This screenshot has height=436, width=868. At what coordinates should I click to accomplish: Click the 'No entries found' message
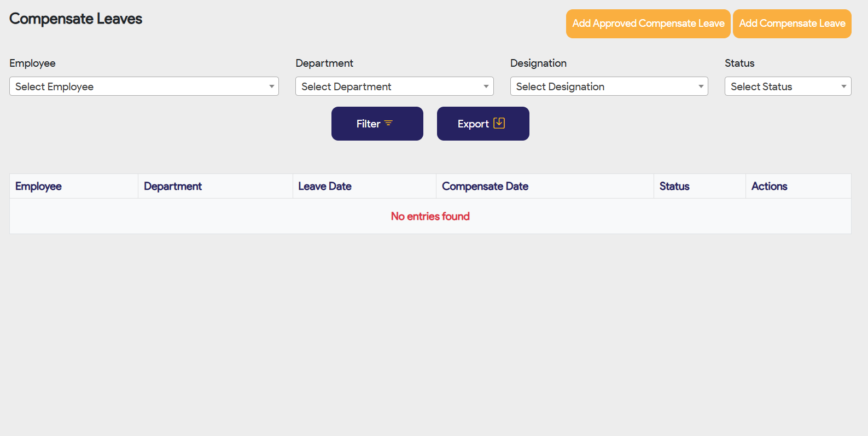430,217
